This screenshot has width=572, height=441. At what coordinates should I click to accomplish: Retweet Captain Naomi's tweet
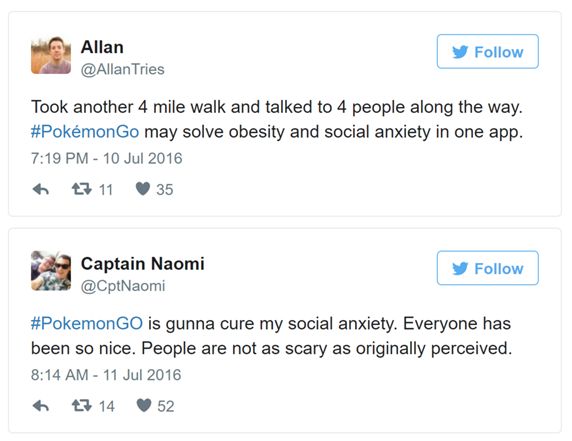[x=81, y=406]
